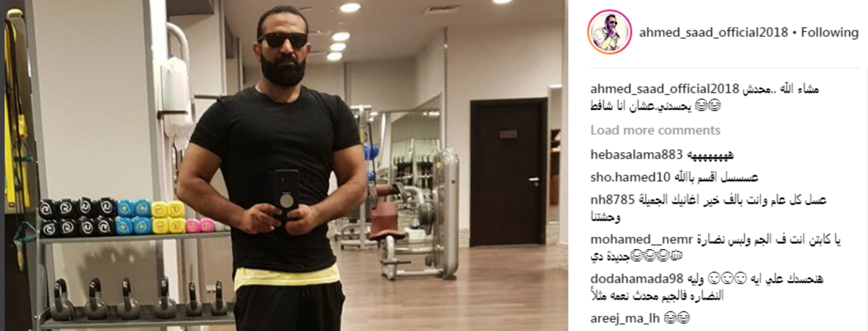Click caption author ahmed_saad_official2018 username
The width and height of the screenshot is (868, 331).
tap(664, 89)
